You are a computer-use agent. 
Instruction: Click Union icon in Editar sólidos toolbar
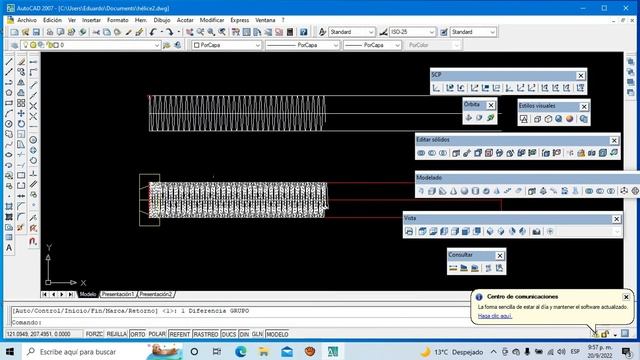[421, 153]
